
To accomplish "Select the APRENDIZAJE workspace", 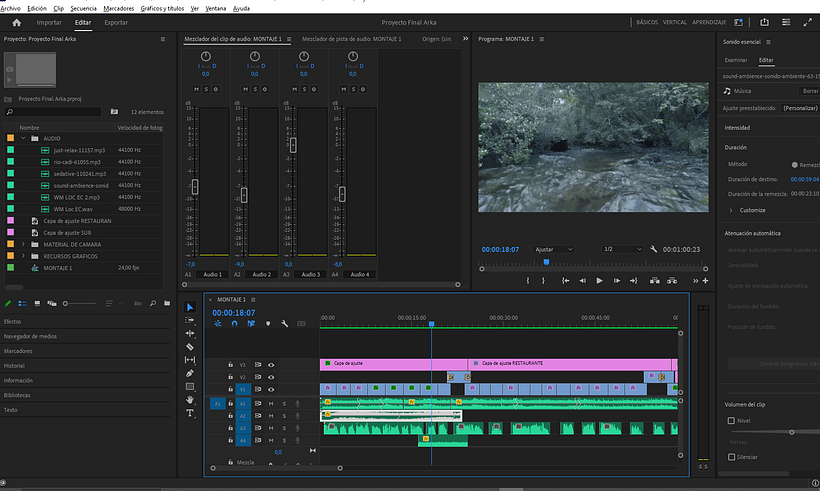I will coord(709,22).
